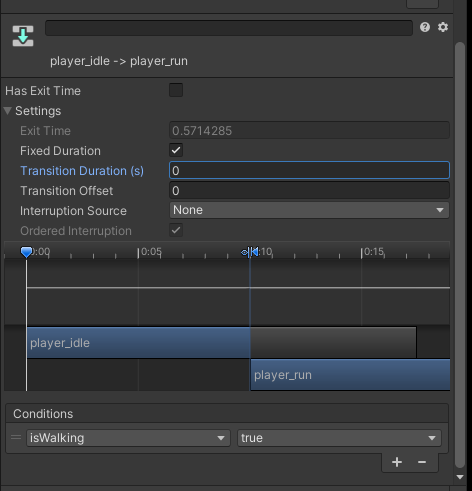Click the Conditions header

pyautogui.click(x=43, y=414)
